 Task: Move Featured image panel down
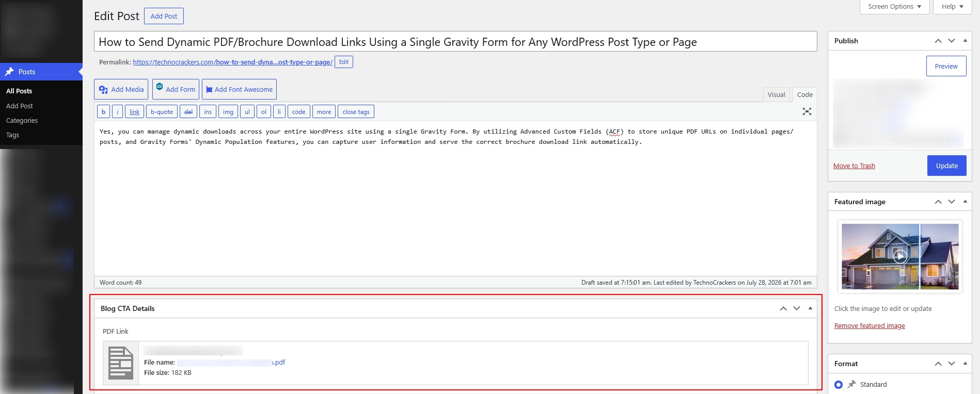click(952, 202)
